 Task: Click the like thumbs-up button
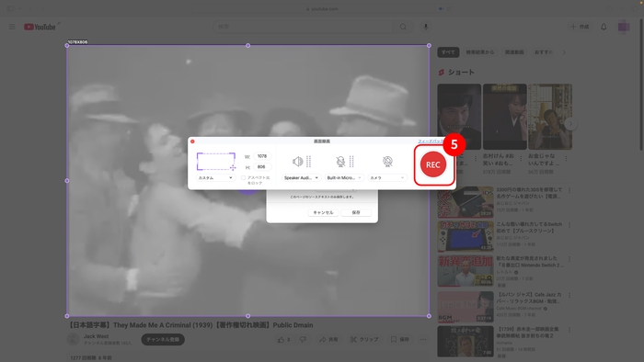[283, 339]
